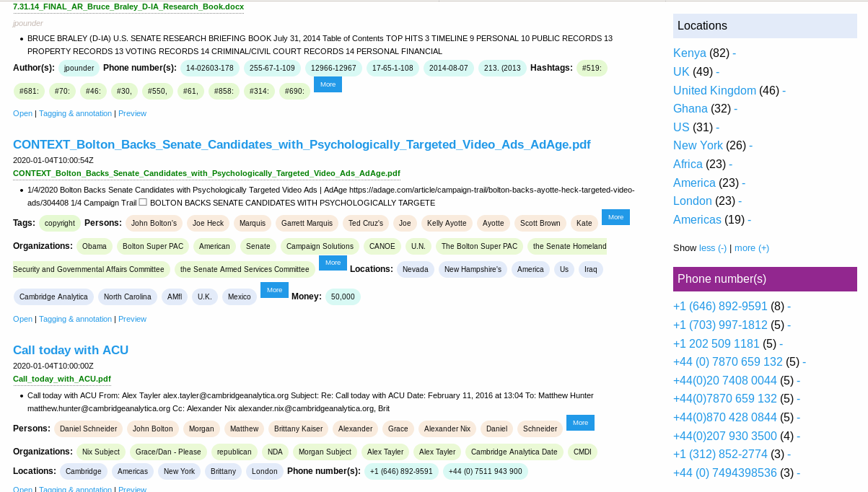The width and height of the screenshot is (868, 492).
Task: Click the #858: hashtag tag
Action: [x=224, y=92]
